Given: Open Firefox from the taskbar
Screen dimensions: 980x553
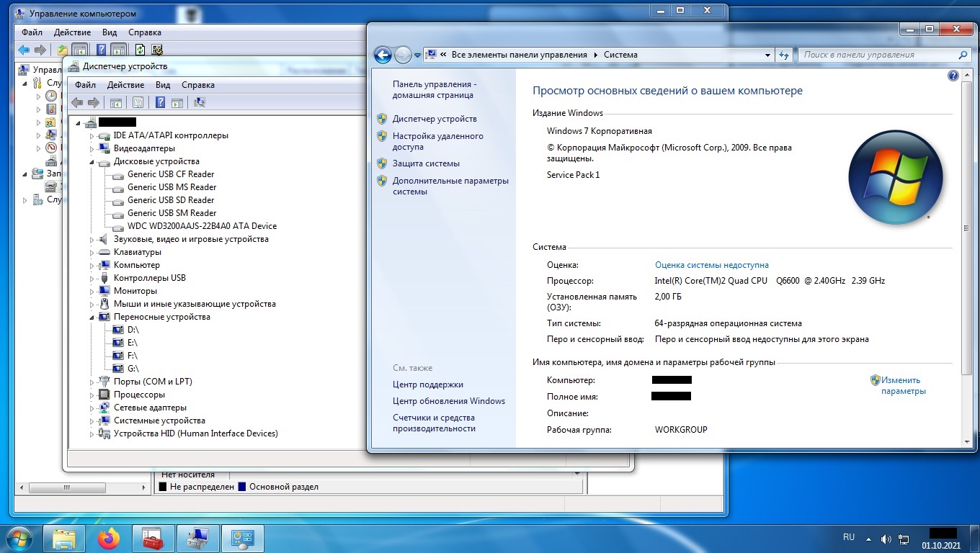Looking at the screenshot, I should click(109, 538).
